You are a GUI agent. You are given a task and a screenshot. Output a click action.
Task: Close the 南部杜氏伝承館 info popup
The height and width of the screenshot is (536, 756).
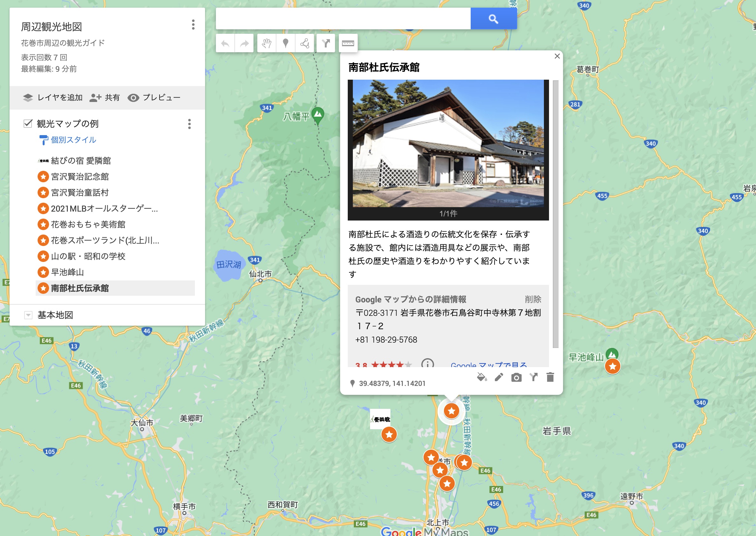click(x=557, y=56)
